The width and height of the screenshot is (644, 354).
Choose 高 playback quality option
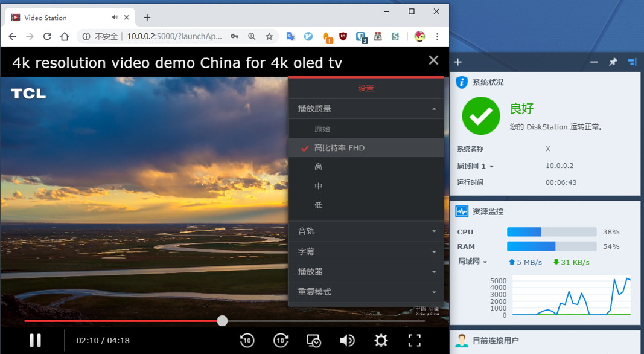(318, 167)
